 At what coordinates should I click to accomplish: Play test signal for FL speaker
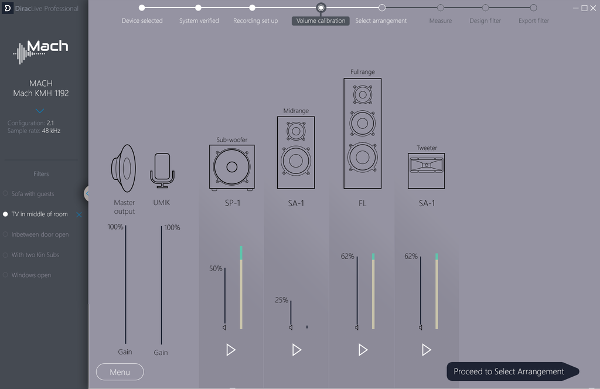363,350
